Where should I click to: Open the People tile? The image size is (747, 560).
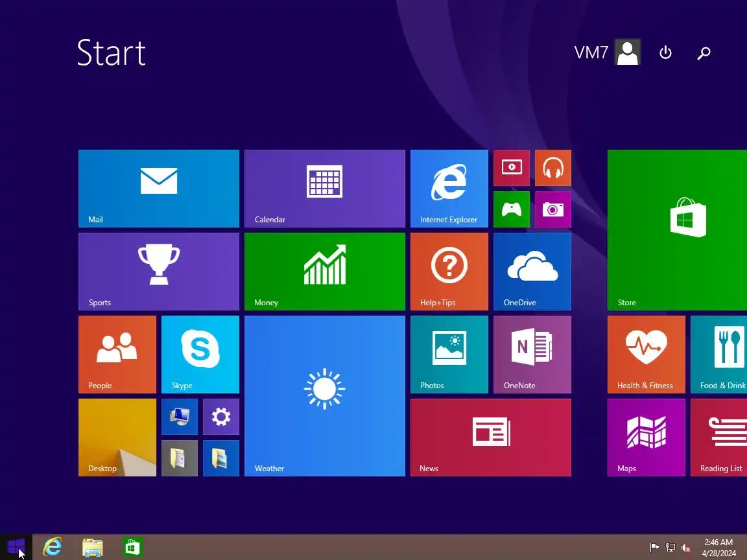tap(117, 355)
